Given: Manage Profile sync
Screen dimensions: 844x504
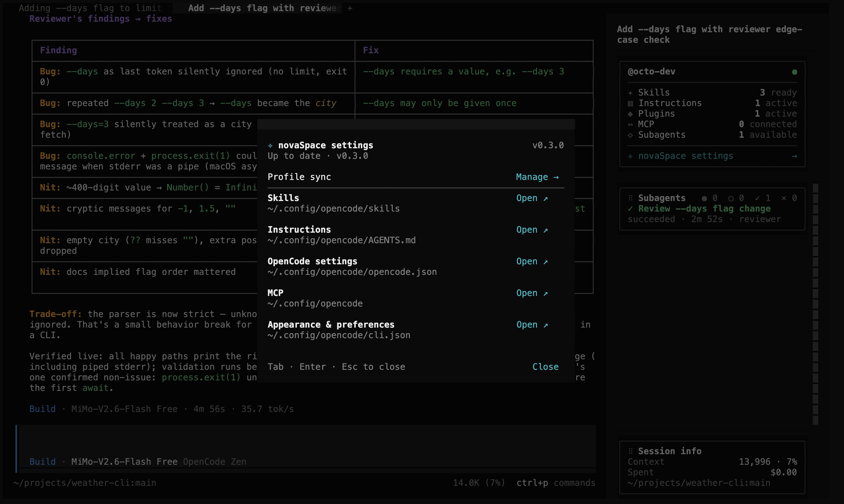Looking at the screenshot, I should (537, 177).
